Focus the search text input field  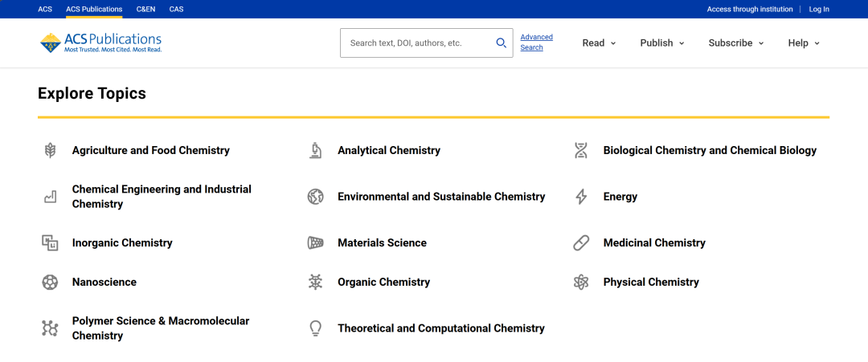tap(418, 43)
